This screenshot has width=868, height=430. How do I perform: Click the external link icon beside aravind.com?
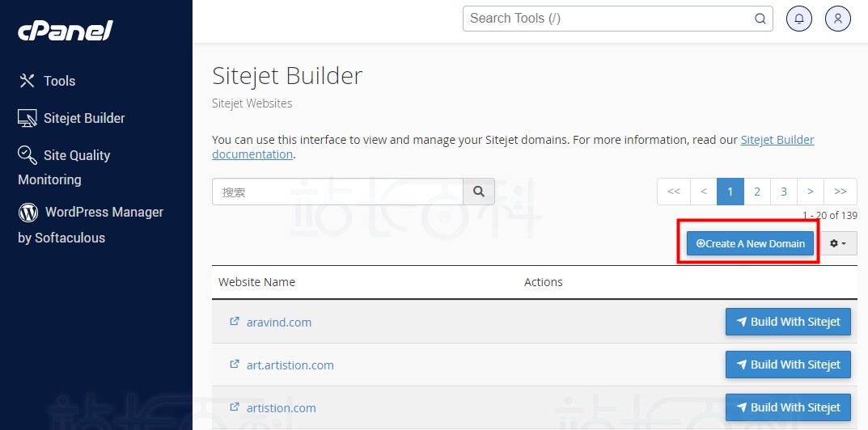coord(234,321)
